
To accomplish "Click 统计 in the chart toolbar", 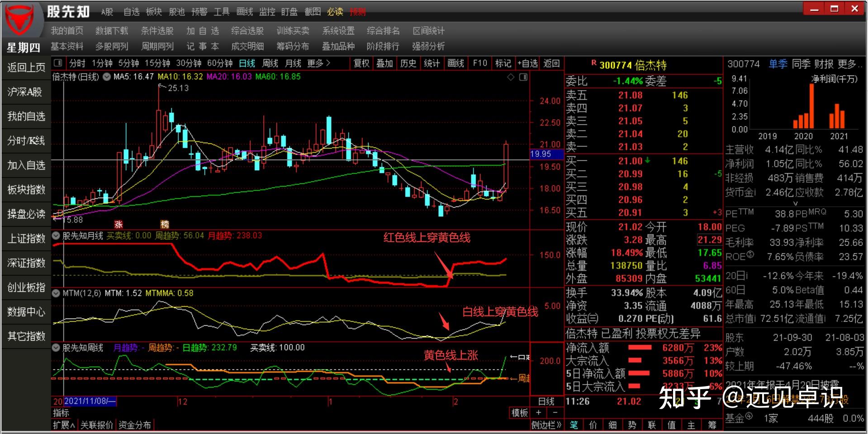I will click(x=432, y=63).
